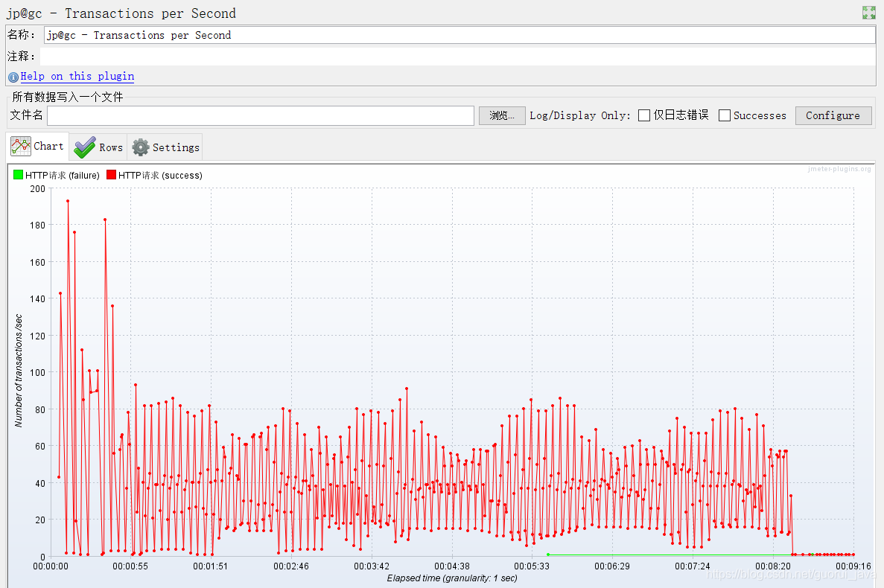
Task: Switch to the Settings tab
Action: pos(165,147)
